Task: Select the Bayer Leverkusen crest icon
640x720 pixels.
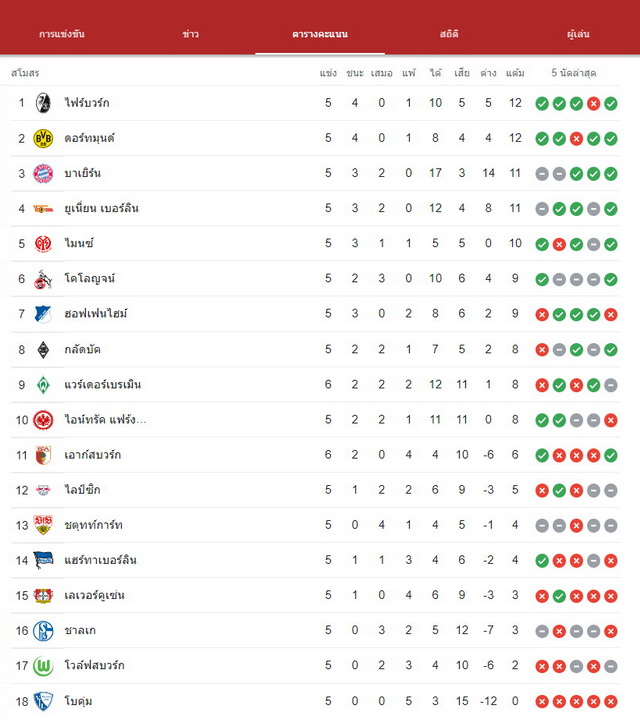Action: tap(43, 596)
